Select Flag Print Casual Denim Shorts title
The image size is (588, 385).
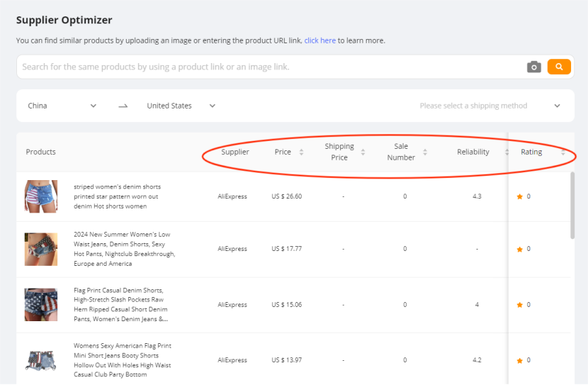click(x=120, y=305)
